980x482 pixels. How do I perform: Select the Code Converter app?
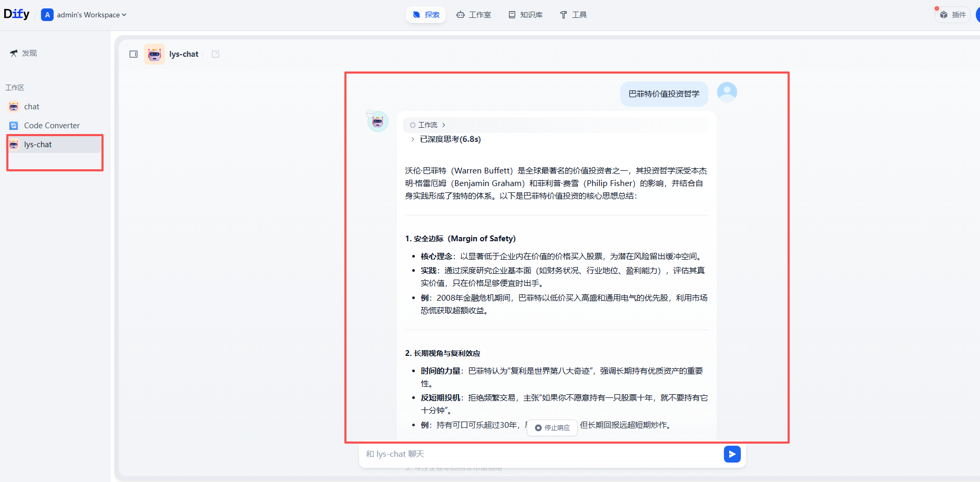click(52, 125)
